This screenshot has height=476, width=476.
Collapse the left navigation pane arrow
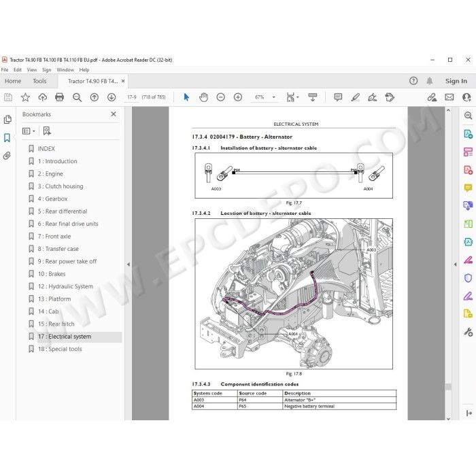point(129,265)
